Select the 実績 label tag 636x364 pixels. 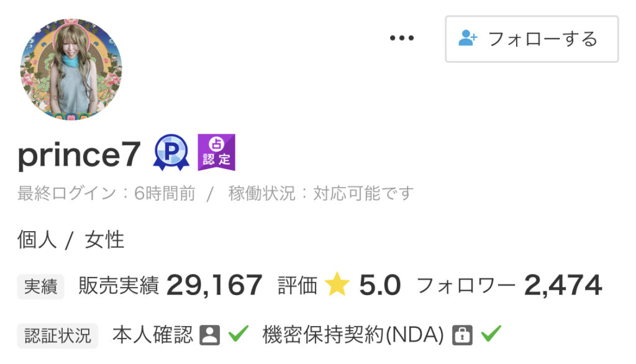click(40, 286)
